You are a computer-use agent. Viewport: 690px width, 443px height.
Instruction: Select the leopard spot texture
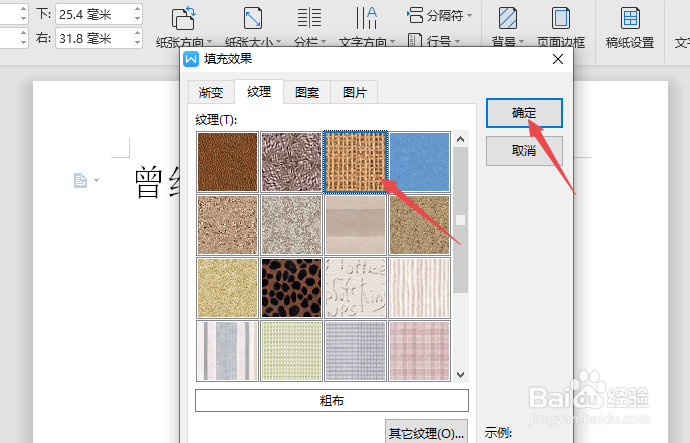(x=291, y=288)
